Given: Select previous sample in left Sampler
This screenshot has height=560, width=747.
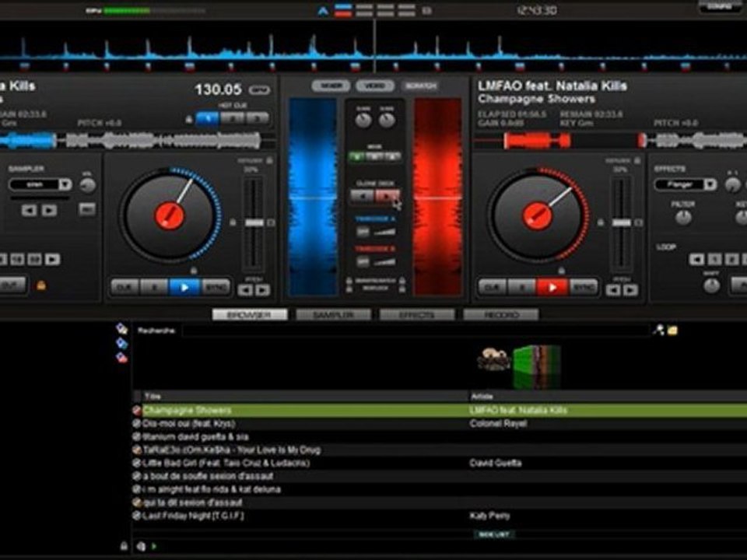Looking at the screenshot, I should pyautogui.click(x=29, y=210).
